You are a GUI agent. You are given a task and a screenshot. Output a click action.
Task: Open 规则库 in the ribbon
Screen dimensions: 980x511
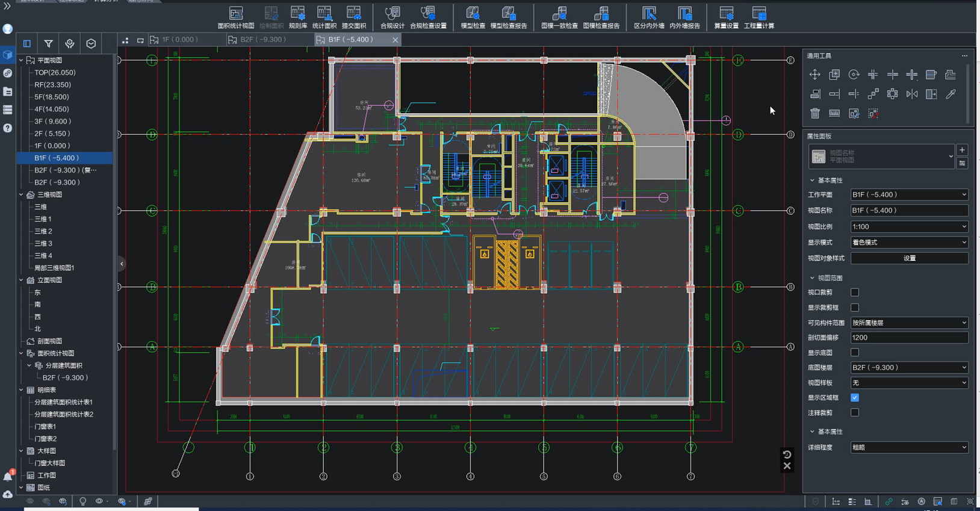[298, 17]
